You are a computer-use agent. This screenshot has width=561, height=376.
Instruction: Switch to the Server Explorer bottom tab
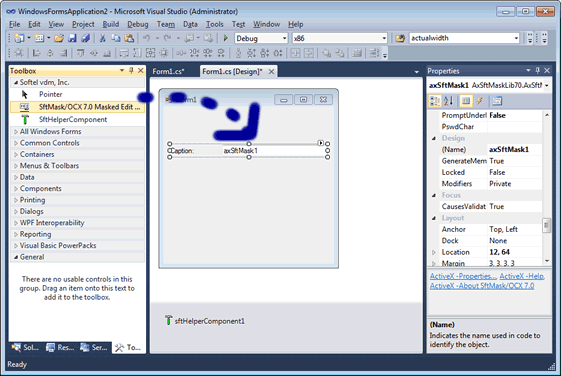point(94,347)
